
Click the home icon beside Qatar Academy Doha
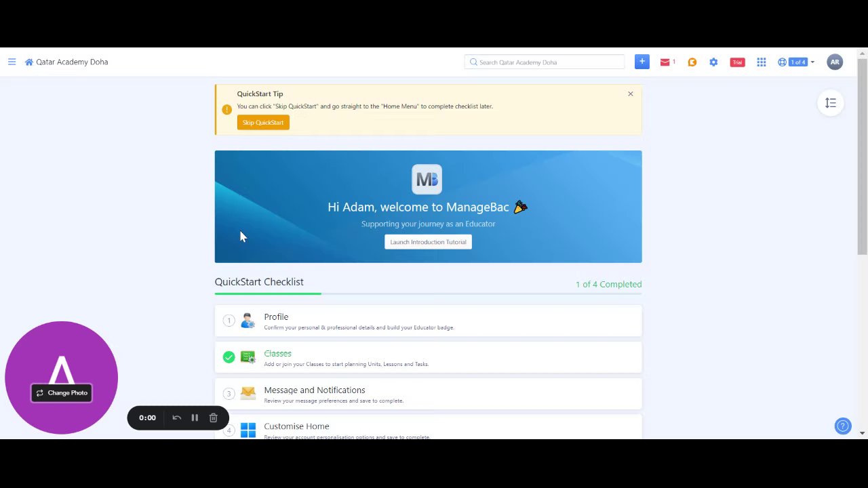29,62
